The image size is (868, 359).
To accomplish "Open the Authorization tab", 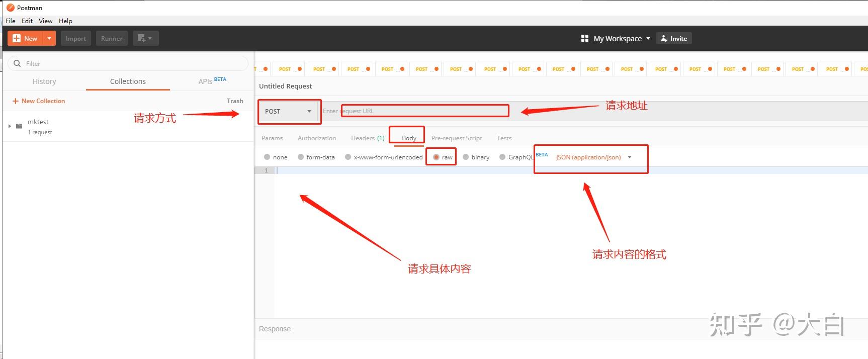I will click(317, 138).
